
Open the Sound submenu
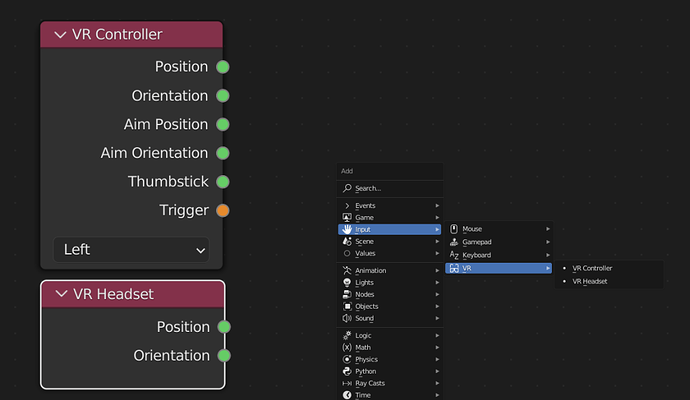(390, 318)
